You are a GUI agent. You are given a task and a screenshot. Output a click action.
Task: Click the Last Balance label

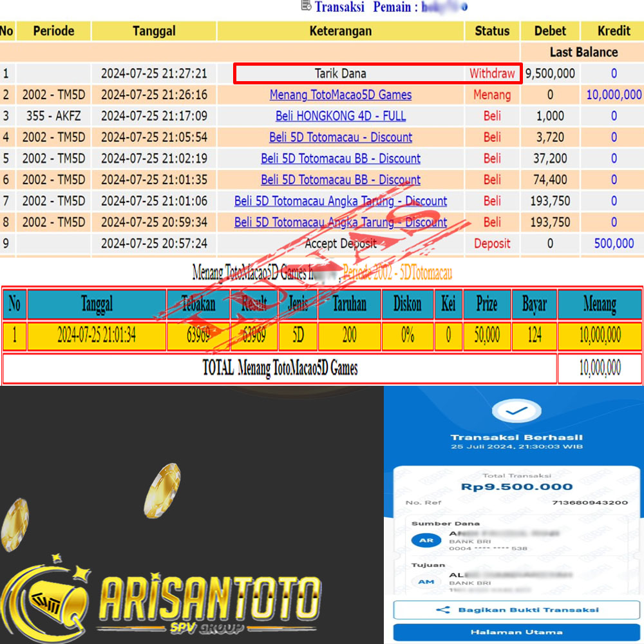pos(583,52)
